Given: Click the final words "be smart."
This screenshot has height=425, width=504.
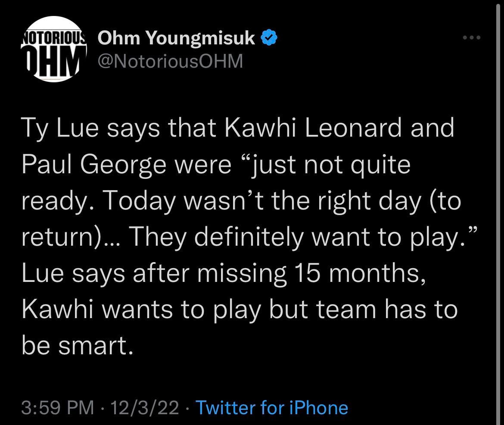Looking at the screenshot, I should tap(76, 346).
